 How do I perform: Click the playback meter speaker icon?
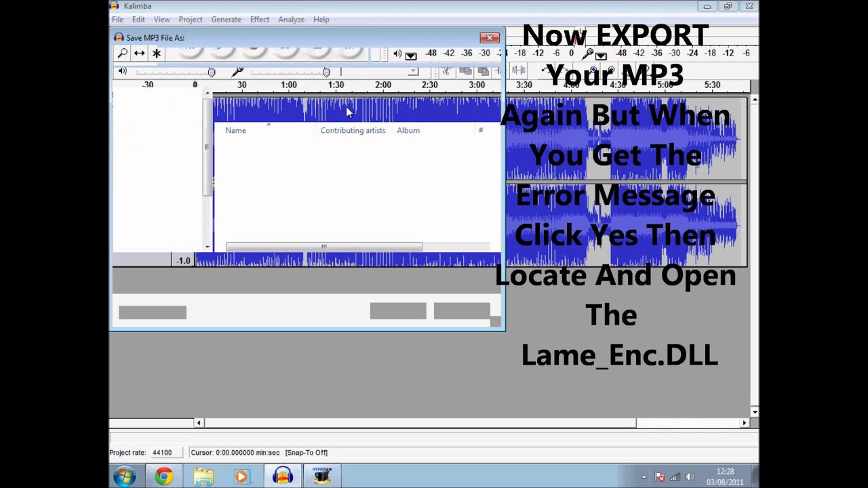pyautogui.click(x=397, y=54)
